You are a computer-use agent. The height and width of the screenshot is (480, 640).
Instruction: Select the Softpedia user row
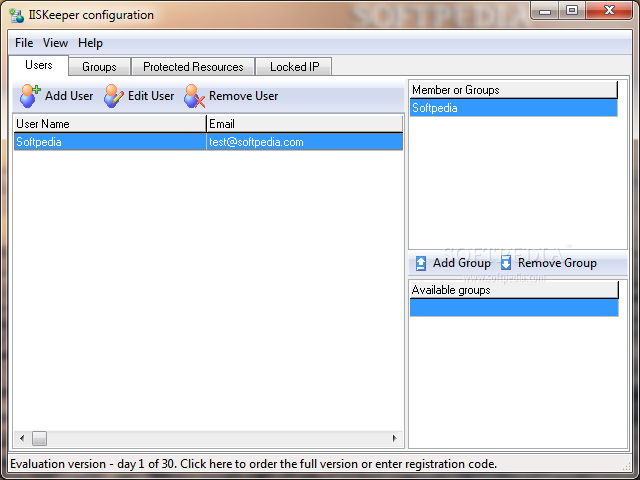pos(208,142)
